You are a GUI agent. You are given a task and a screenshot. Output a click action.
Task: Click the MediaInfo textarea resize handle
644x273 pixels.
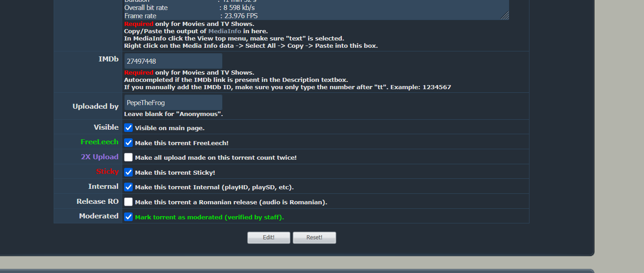(505, 15)
